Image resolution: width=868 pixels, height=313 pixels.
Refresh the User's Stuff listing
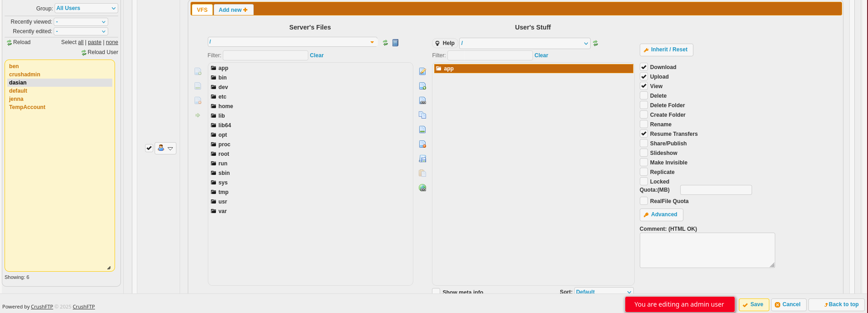pyautogui.click(x=595, y=44)
